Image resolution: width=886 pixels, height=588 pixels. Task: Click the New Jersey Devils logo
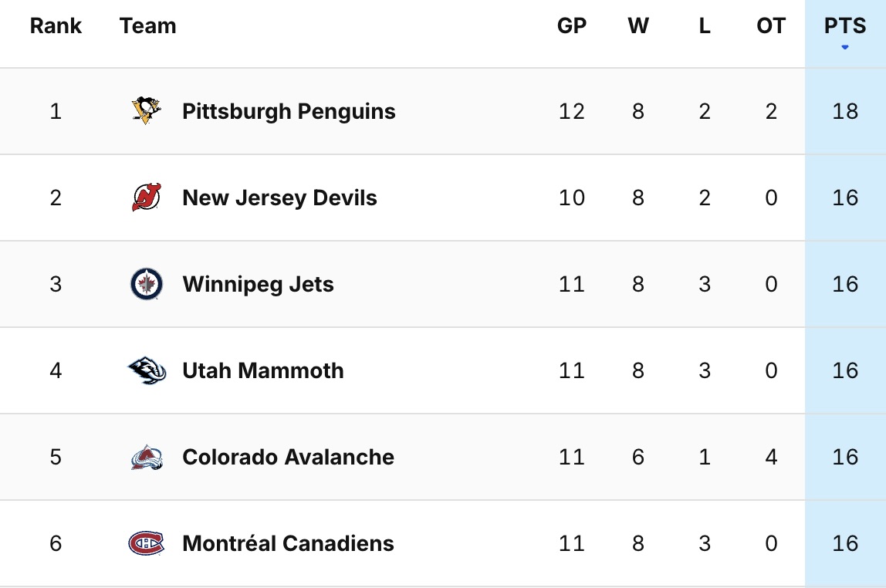(x=147, y=198)
